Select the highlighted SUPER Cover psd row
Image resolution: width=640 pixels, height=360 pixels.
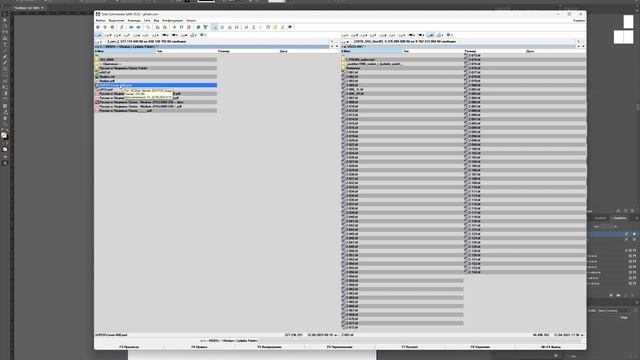(x=156, y=85)
